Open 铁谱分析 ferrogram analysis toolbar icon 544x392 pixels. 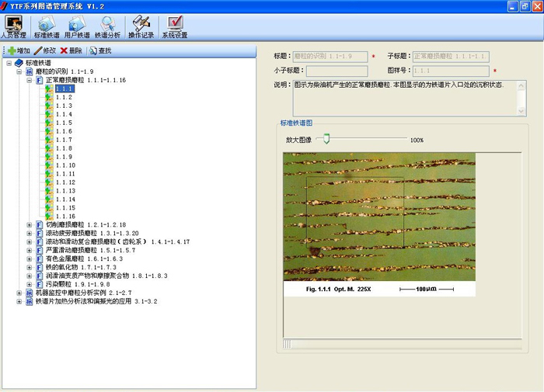(107, 27)
